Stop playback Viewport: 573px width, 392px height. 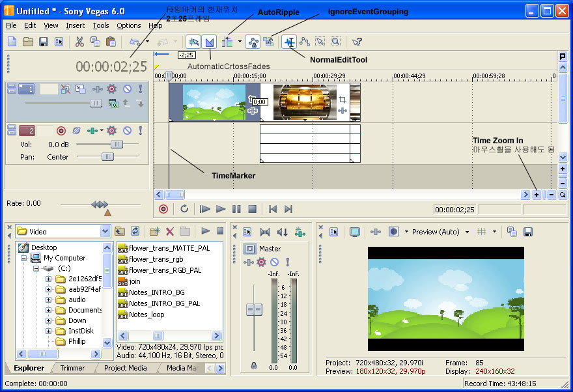click(252, 209)
